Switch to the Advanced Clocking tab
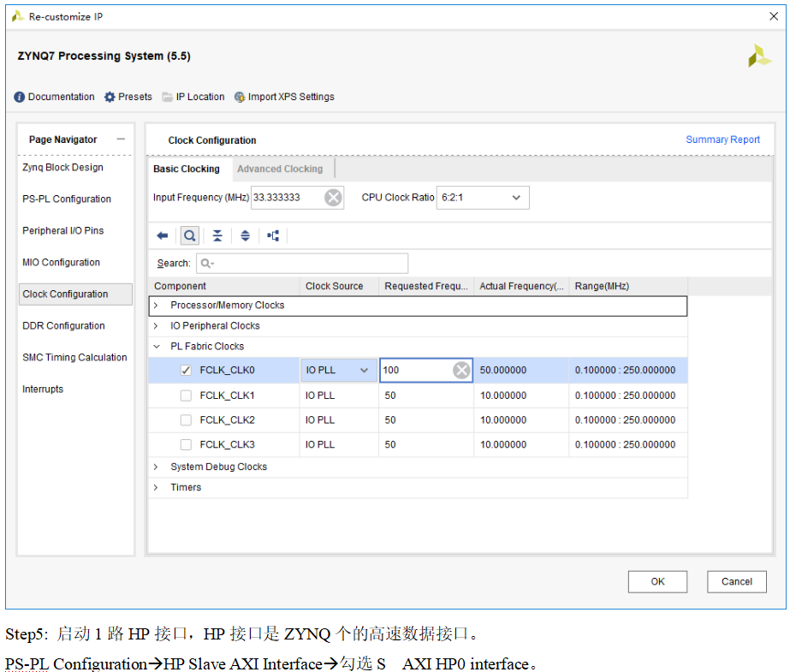Screen dimensions: 790x672 [280, 169]
